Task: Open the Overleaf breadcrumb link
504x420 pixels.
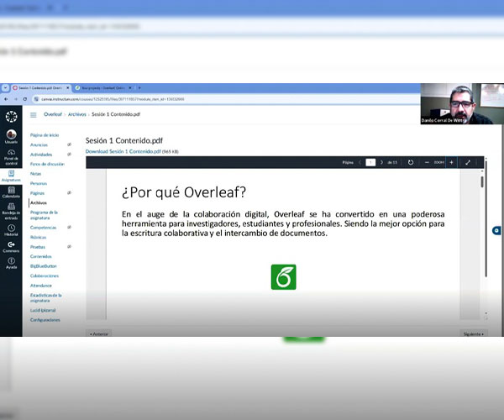Action: pos(53,114)
